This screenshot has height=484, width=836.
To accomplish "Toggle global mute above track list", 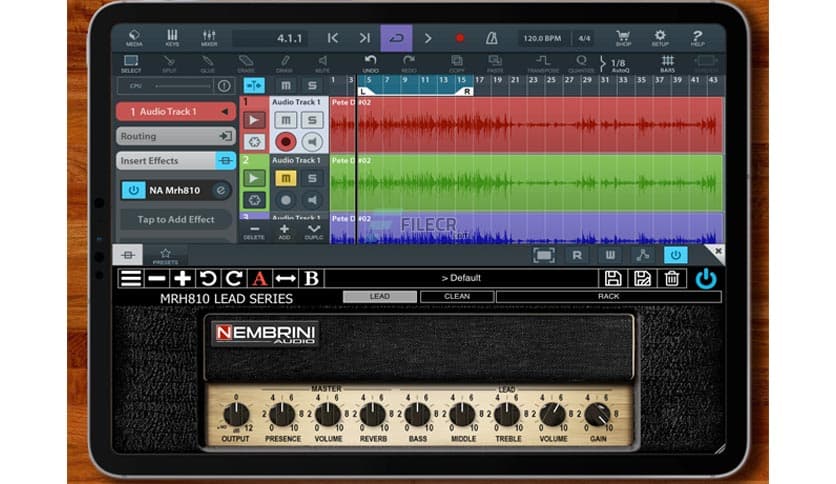I will 286,85.
